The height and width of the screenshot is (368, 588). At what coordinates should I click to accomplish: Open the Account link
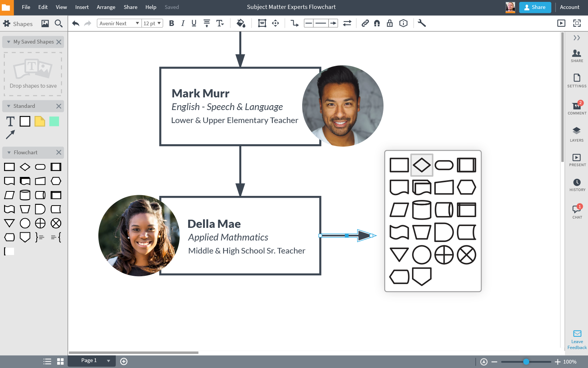coord(569,7)
